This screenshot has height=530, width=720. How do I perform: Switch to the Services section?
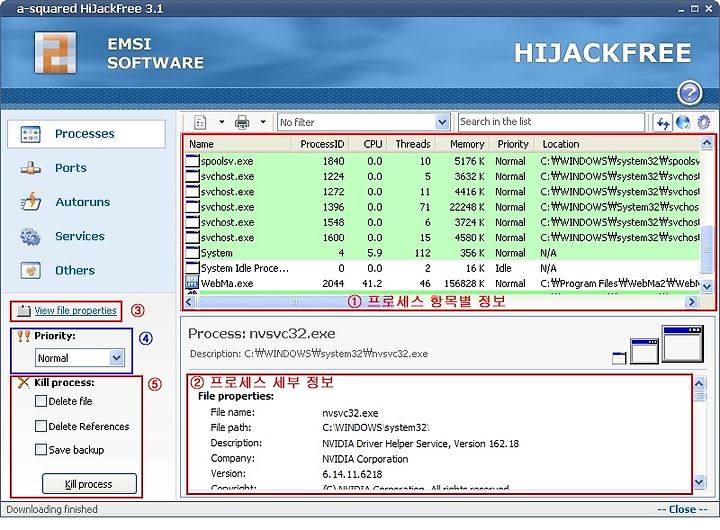pos(80,236)
